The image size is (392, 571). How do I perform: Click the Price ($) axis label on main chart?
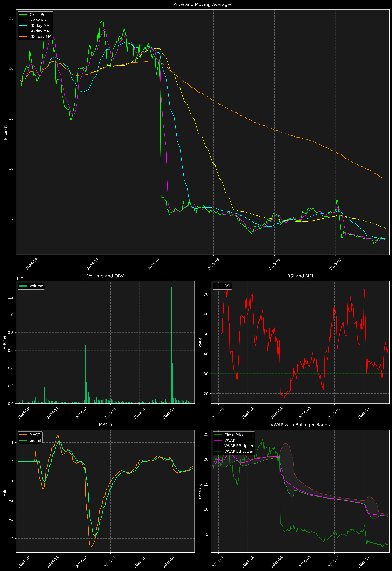tap(5, 132)
